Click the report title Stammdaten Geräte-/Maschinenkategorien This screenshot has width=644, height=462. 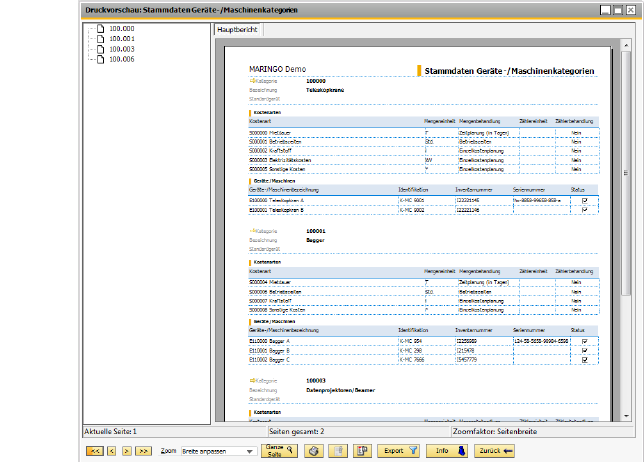[x=509, y=71]
